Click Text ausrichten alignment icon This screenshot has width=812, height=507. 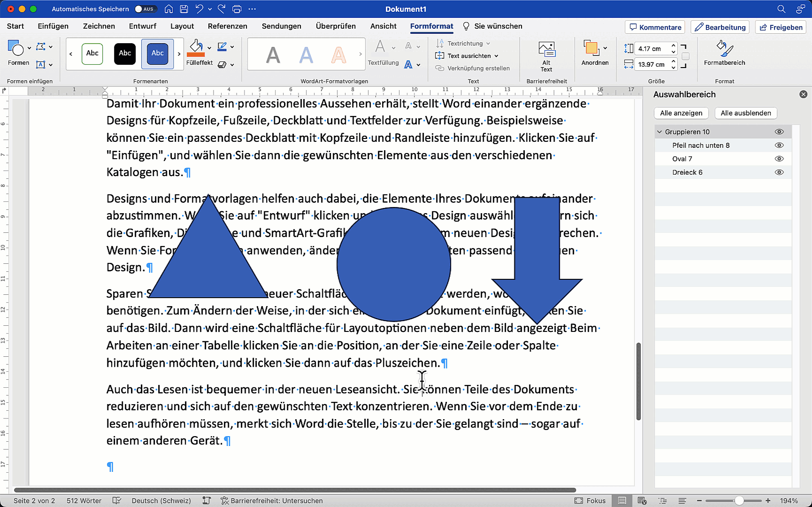[x=439, y=56]
